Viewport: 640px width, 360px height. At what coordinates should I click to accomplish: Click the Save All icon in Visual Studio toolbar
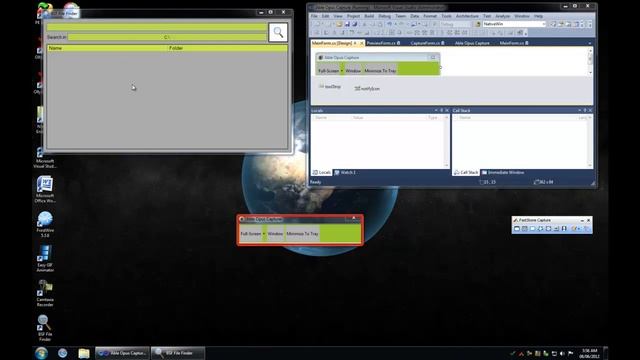[354, 24]
